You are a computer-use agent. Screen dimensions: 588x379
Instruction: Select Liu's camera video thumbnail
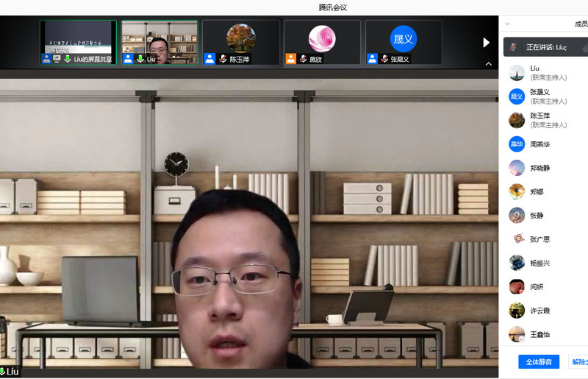[x=159, y=38]
